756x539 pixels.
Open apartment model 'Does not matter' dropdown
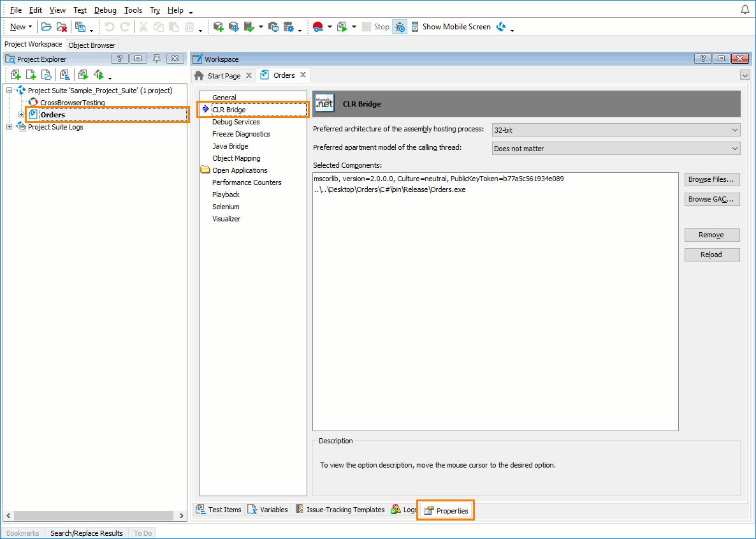(x=616, y=149)
